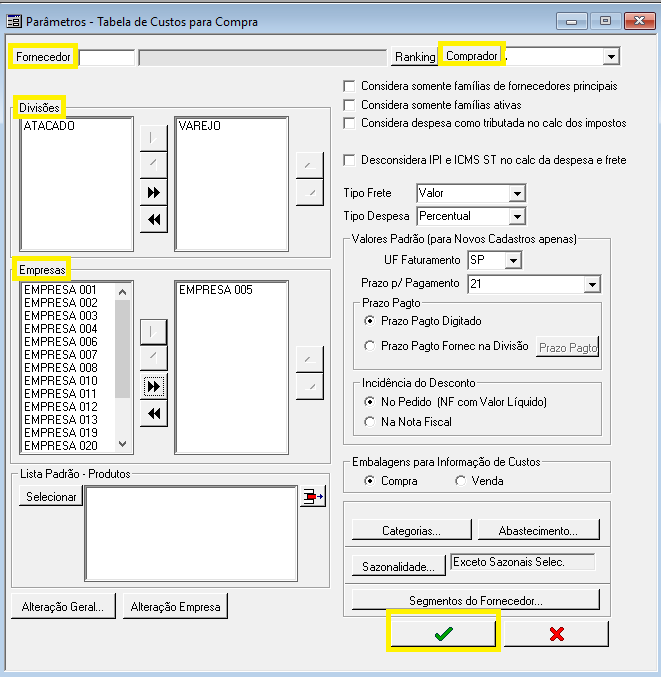Click the window icon in title bar
Viewport: 661px width, 677px height.
[14, 21]
